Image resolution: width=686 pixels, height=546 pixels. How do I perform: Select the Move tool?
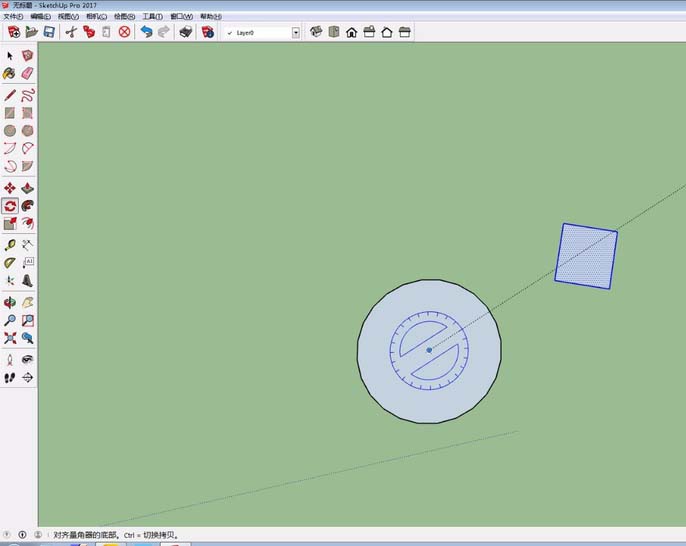point(10,188)
